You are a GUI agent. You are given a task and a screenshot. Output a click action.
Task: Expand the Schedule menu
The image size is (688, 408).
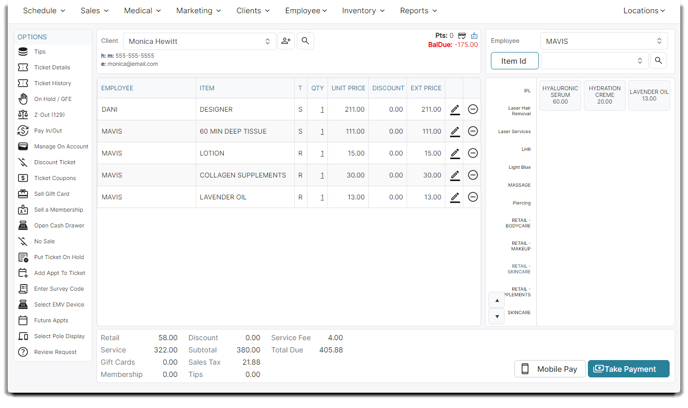[43, 11]
